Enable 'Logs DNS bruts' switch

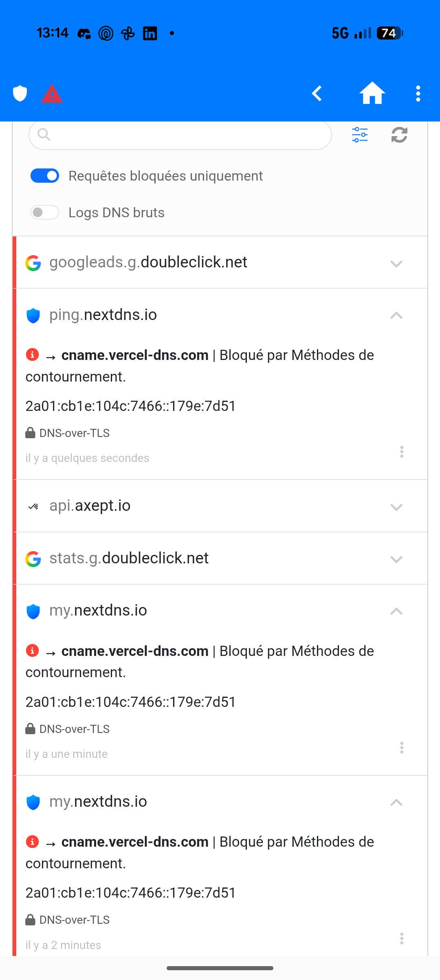45,212
